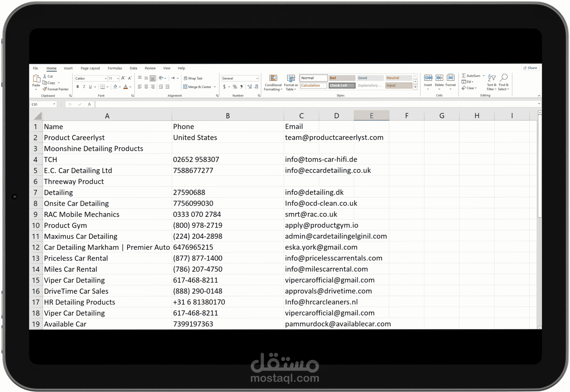Click the percent style icon
The image size is (570, 392).
pos(235,87)
